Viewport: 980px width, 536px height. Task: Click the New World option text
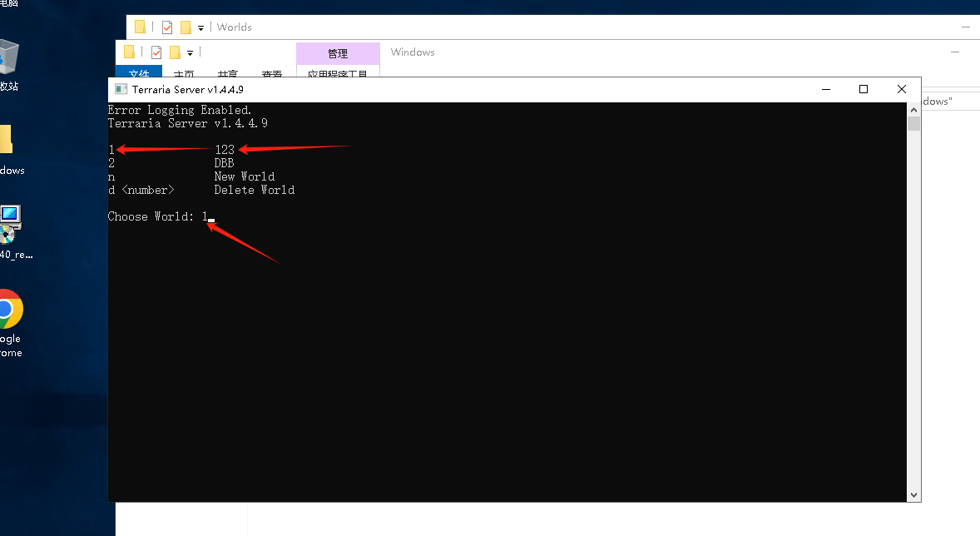pos(245,176)
